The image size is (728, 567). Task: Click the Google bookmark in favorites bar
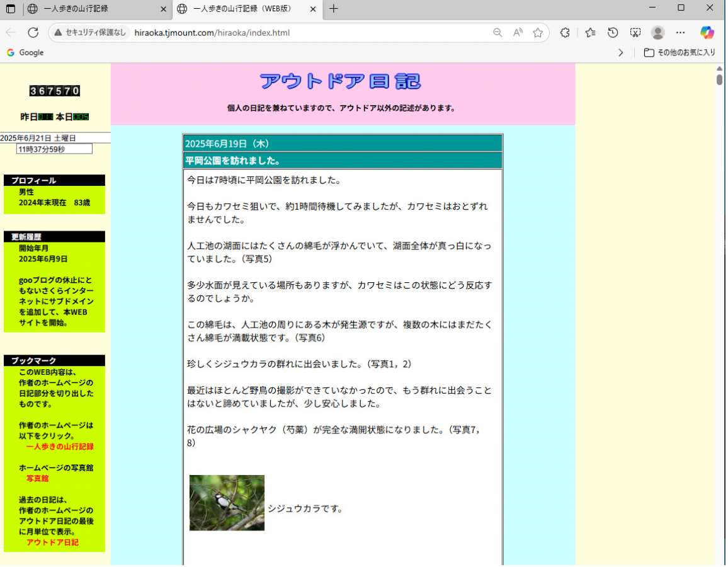click(25, 53)
